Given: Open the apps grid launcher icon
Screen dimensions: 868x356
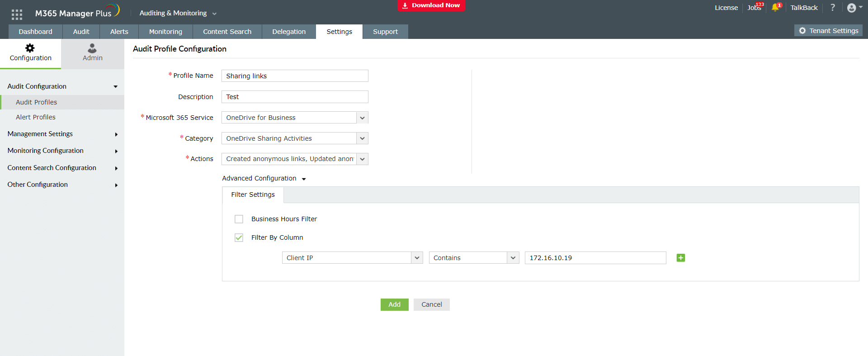Looking at the screenshot, I should [17, 14].
